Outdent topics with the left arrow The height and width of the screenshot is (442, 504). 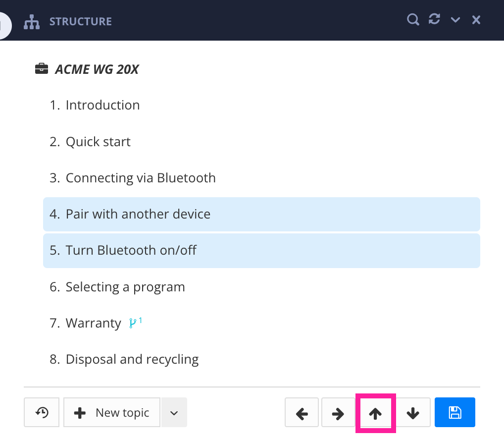pyautogui.click(x=302, y=412)
